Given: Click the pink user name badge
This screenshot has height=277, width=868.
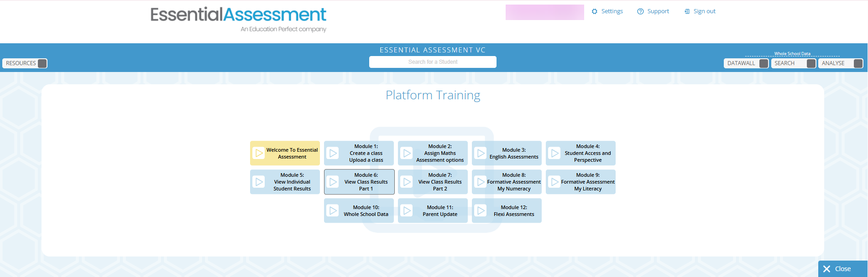Looking at the screenshot, I should coord(544,12).
